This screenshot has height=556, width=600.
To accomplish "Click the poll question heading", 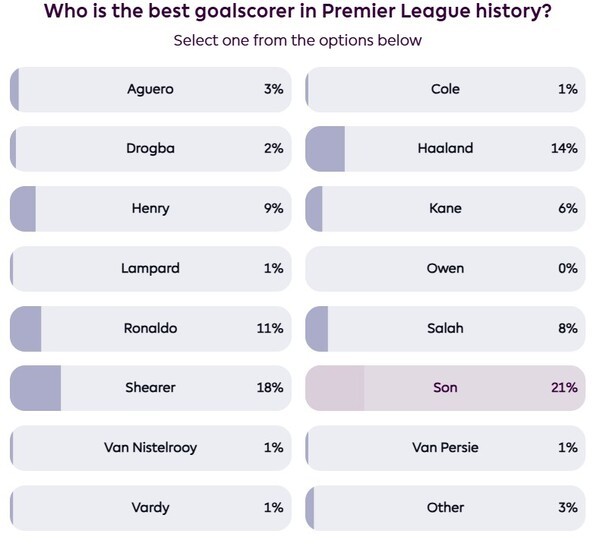I will (299, 13).
